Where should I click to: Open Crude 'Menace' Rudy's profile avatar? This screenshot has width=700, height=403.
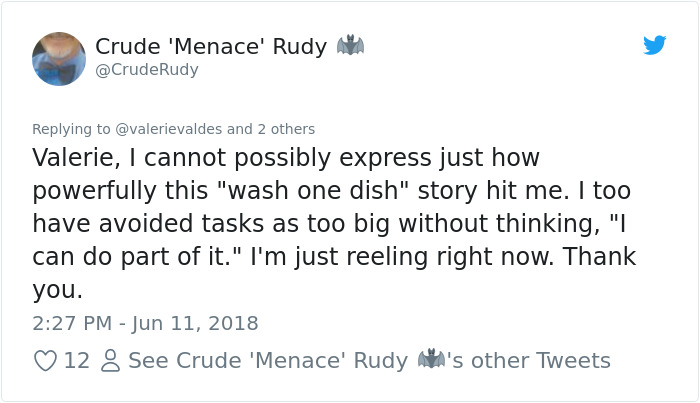click(59, 58)
